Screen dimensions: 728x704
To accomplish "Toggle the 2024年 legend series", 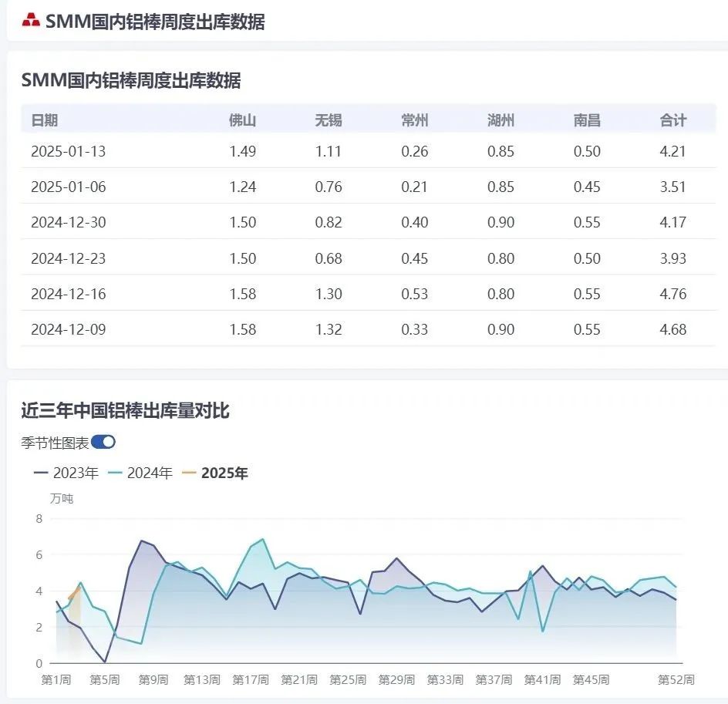I will (x=140, y=473).
